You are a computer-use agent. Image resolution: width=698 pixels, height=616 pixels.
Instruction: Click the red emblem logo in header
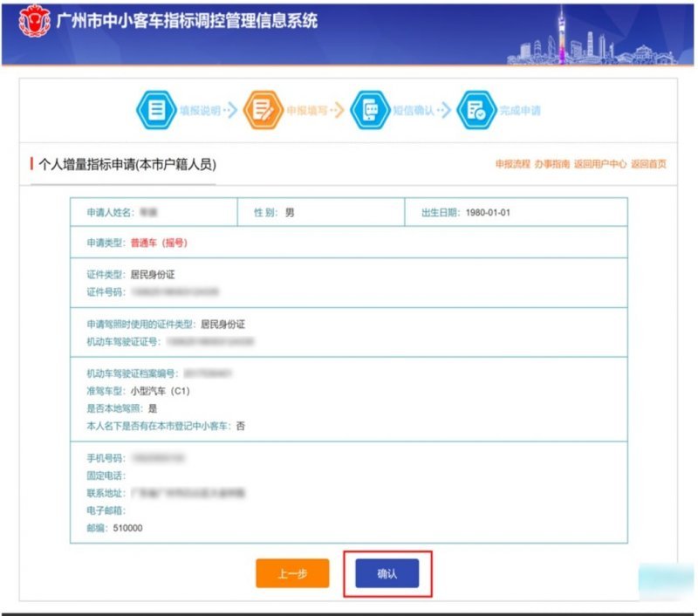33,24
